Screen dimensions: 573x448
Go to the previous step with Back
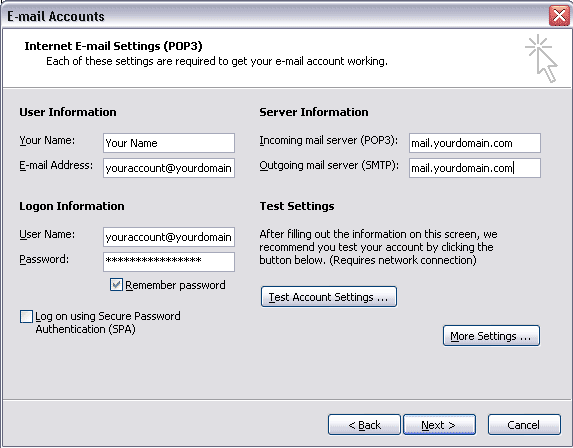pos(364,425)
